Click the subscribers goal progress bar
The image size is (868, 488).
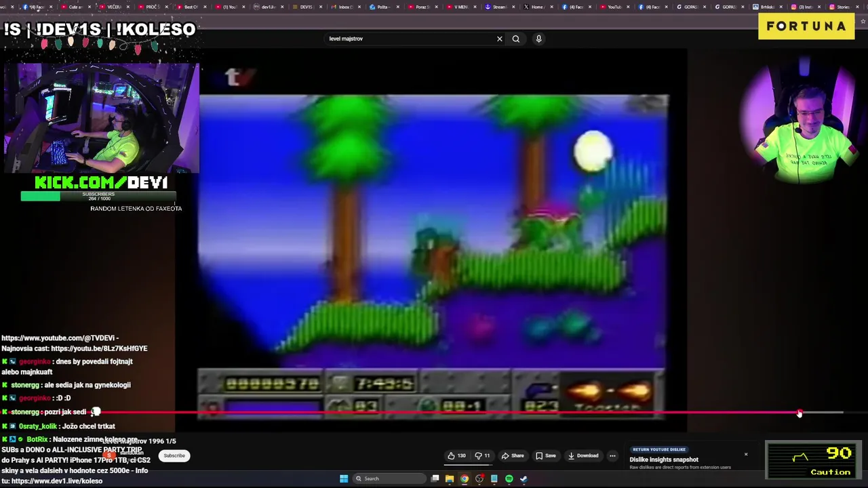click(x=98, y=197)
